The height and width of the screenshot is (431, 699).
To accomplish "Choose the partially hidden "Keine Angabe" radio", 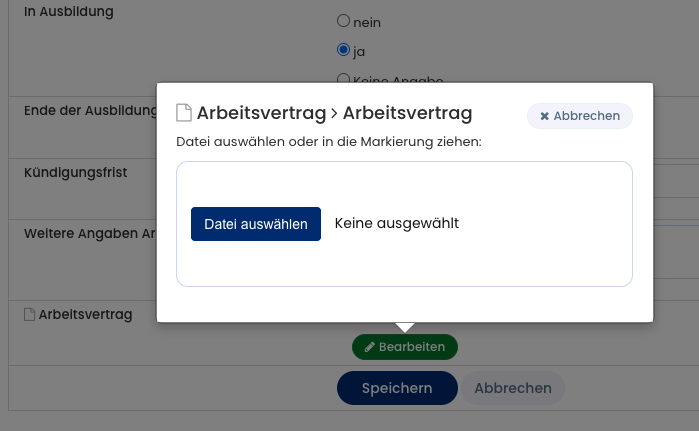I will [344, 79].
